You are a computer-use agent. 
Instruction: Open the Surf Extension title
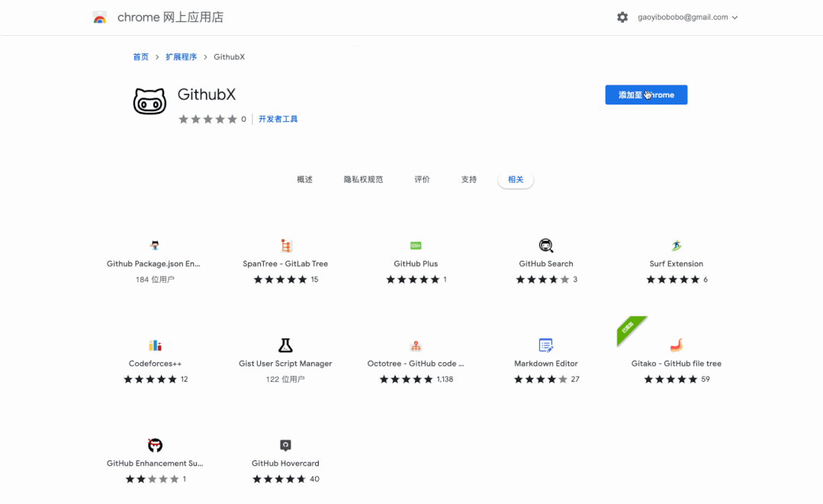click(x=676, y=264)
